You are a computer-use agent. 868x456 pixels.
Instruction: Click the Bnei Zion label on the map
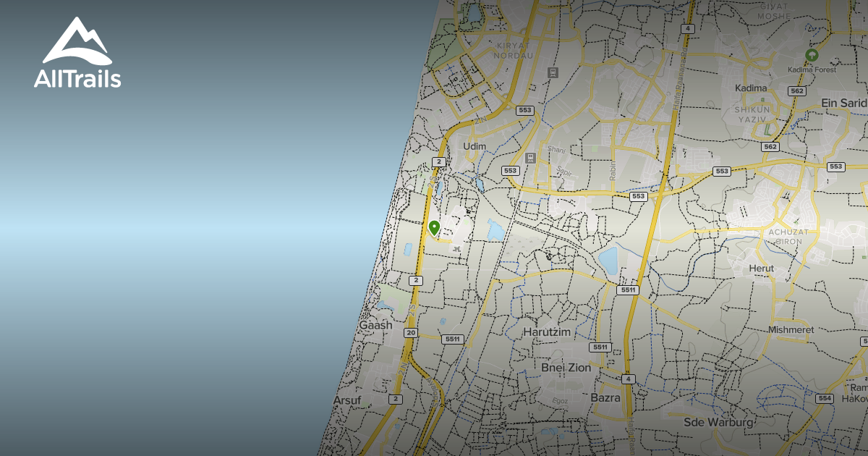click(x=566, y=368)
